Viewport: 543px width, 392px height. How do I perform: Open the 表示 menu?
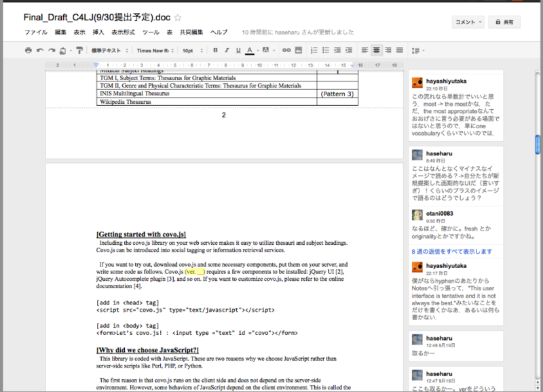79,32
